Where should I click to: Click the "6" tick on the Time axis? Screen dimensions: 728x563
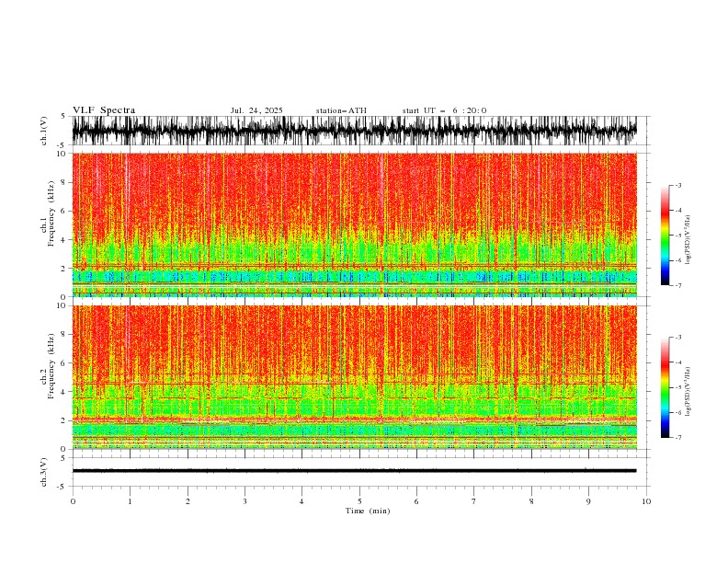416,501
